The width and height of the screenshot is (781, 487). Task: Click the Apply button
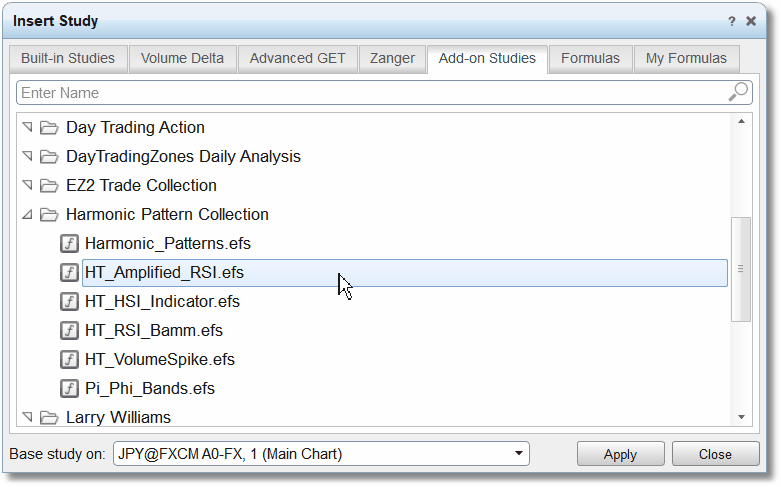pyautogui.click(x=620, y=454)
